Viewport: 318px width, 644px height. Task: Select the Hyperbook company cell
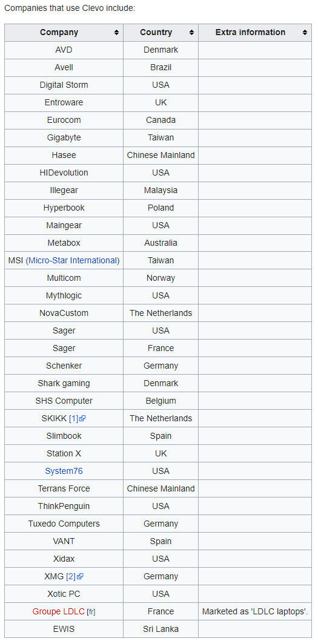pyautogui.click(x=64, y=208)
